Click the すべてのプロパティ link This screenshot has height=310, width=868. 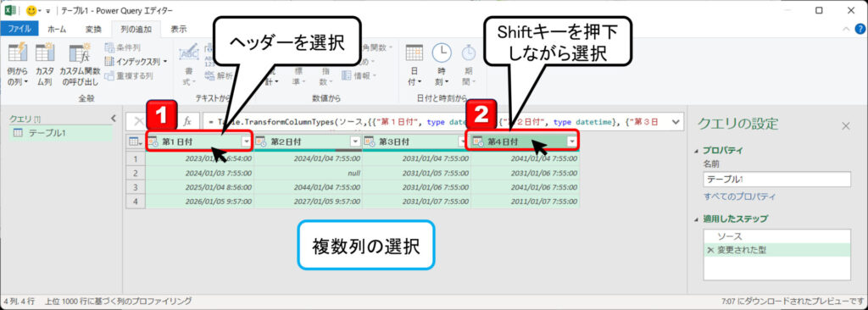pos(739,197)
